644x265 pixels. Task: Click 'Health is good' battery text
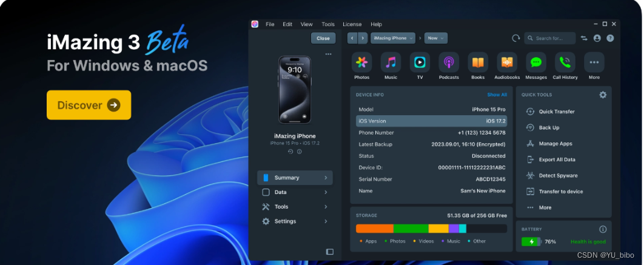click(x=588, y=241)
